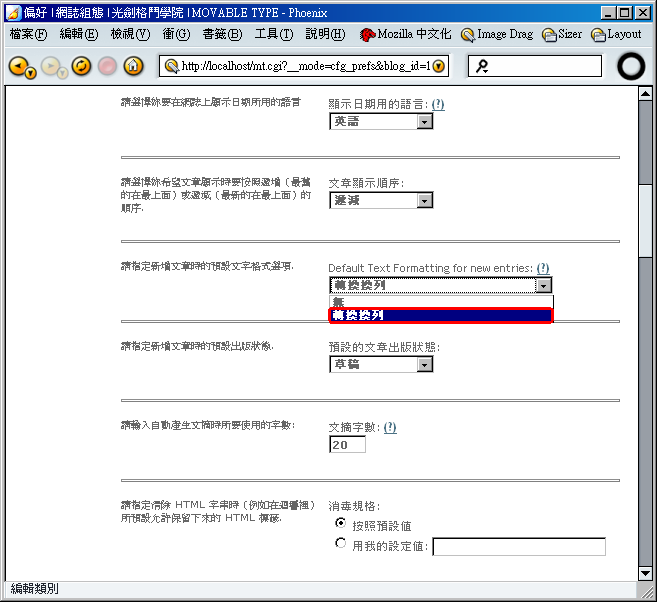Open the 說明(H) menu
Viewport: 657px width, 602px height.
point(325,34)
